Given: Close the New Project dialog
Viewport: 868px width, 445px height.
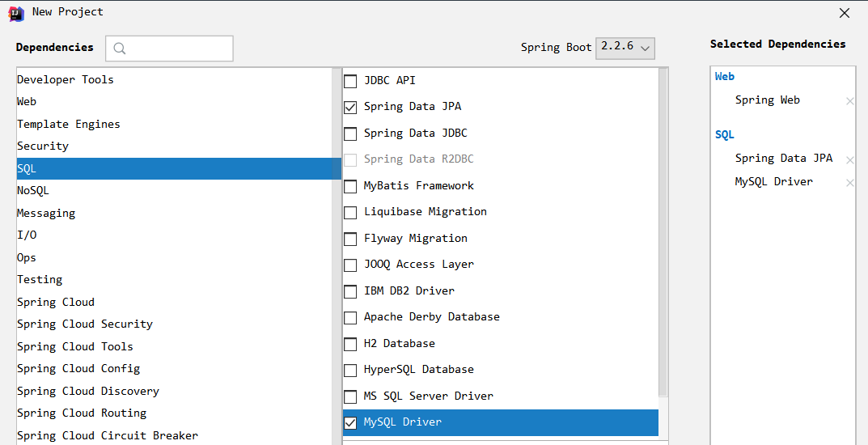Looking at the screenshot, I should 845,13.
